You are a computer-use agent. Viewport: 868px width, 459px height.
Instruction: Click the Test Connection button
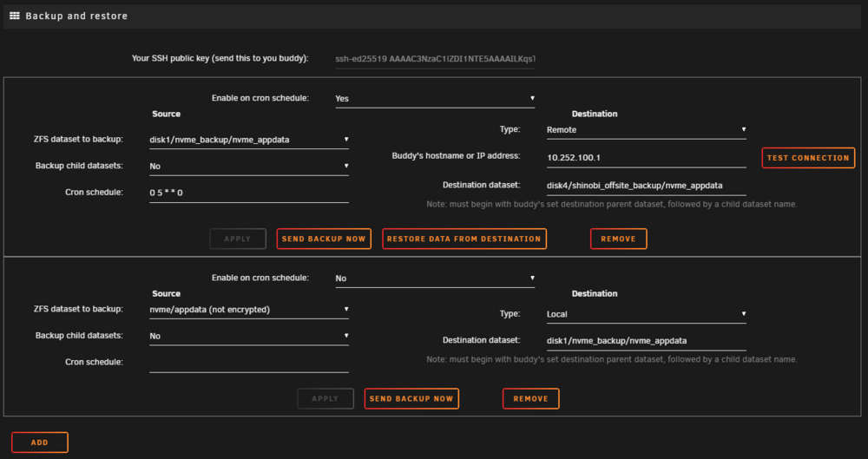pyautogui.click(x=808, y=158)
